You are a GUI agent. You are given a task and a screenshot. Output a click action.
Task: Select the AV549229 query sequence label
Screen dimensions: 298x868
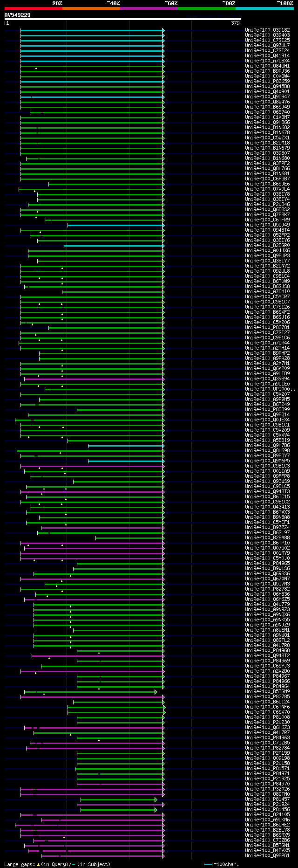point(18,15)
